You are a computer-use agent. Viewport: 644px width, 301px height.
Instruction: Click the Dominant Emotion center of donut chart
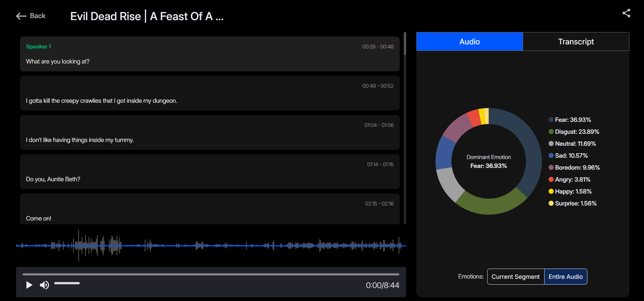point(489,161)
